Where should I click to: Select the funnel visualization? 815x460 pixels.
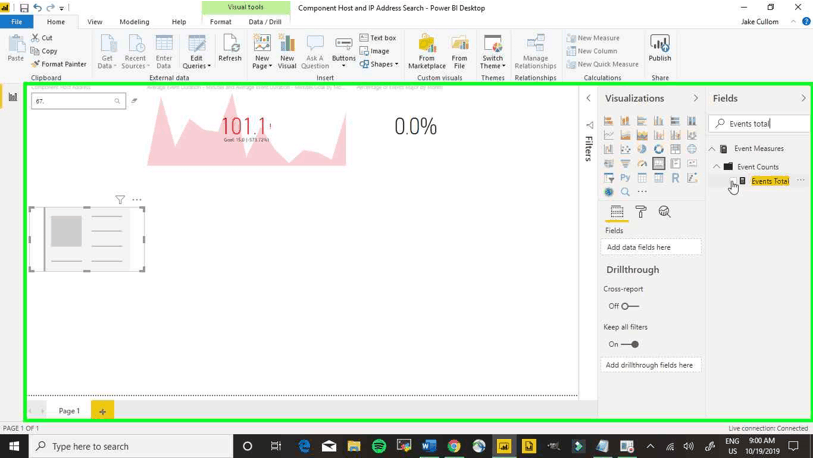625,163
